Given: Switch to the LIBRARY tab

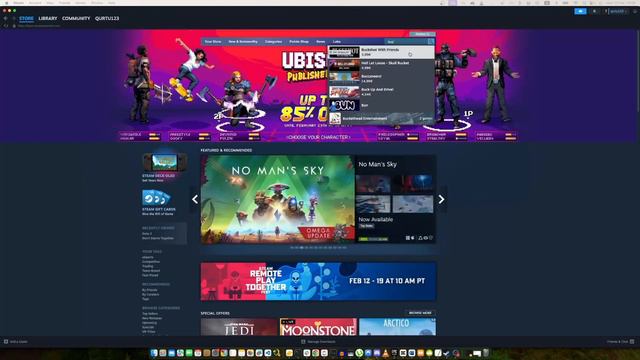Looking at the screenshot, I should [48, 18].
